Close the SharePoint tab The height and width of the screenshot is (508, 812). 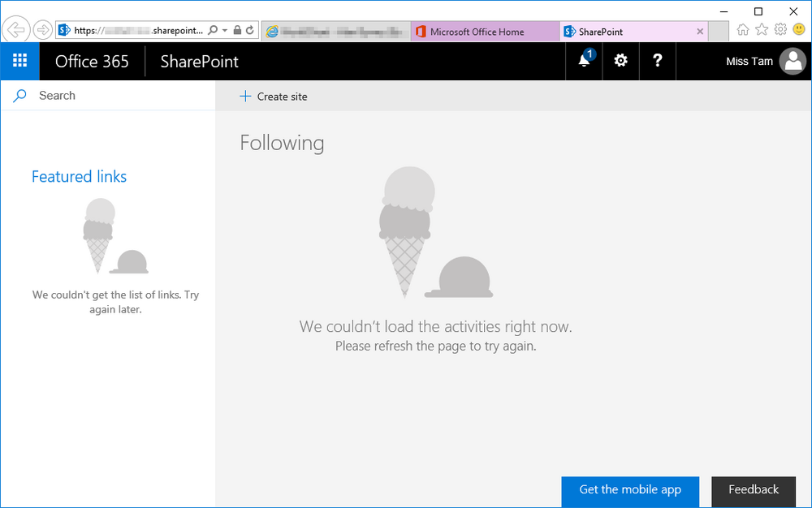pos(700,32)
